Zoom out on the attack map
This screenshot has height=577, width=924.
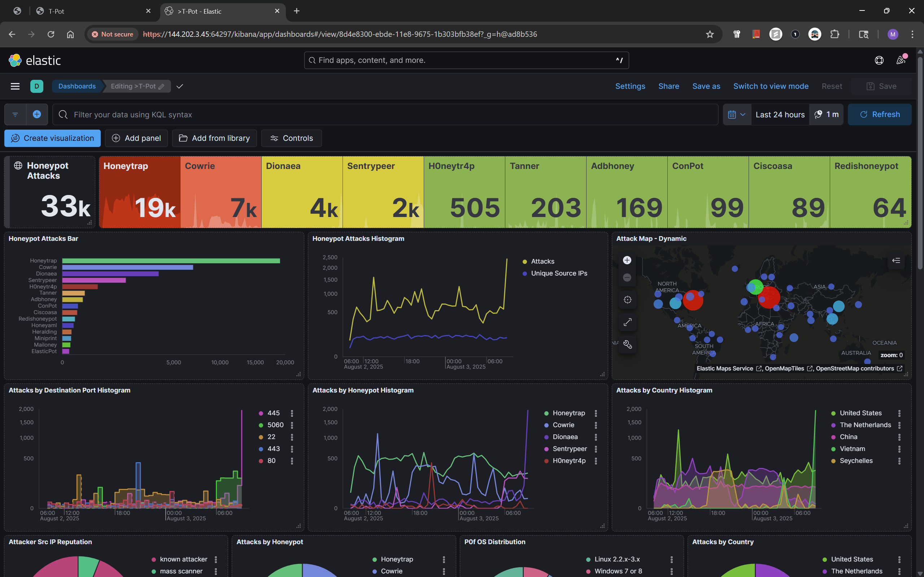tap(627, 277)
